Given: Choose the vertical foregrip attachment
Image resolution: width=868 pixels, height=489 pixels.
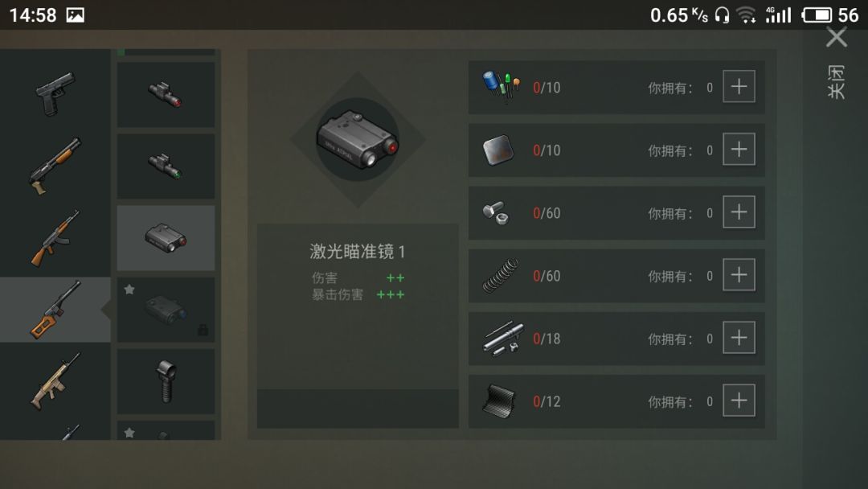Looking at the screenshot, I should coord(166,381).
